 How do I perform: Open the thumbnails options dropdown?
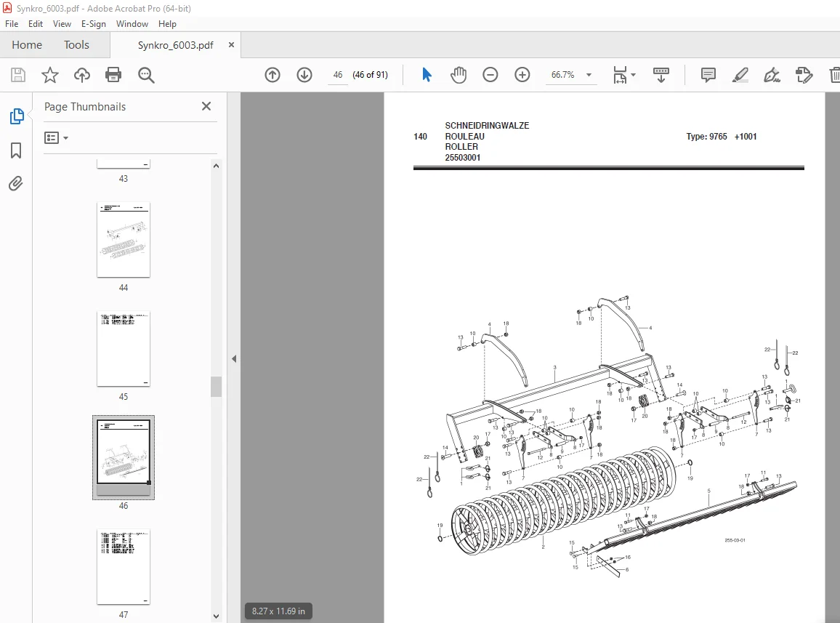pos(56,138)
